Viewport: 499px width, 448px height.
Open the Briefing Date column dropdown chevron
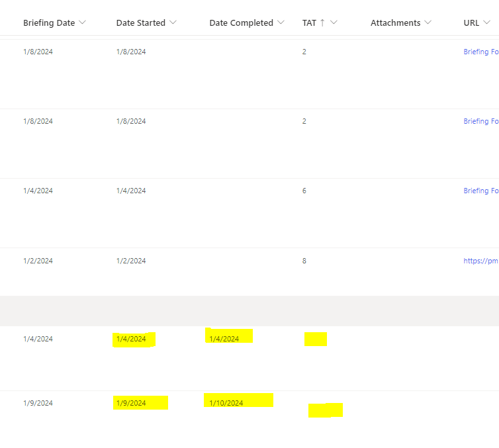(x=82, y=22)
